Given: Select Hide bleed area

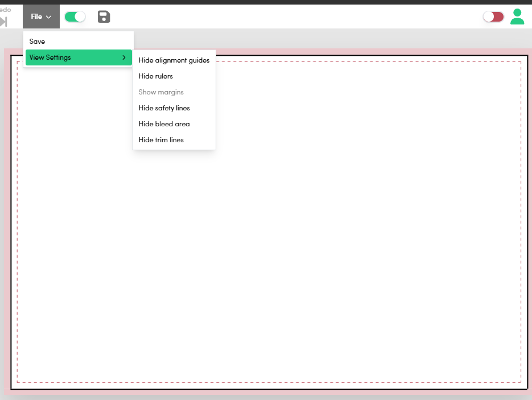Looking at the screenshot, I should 164,124.
